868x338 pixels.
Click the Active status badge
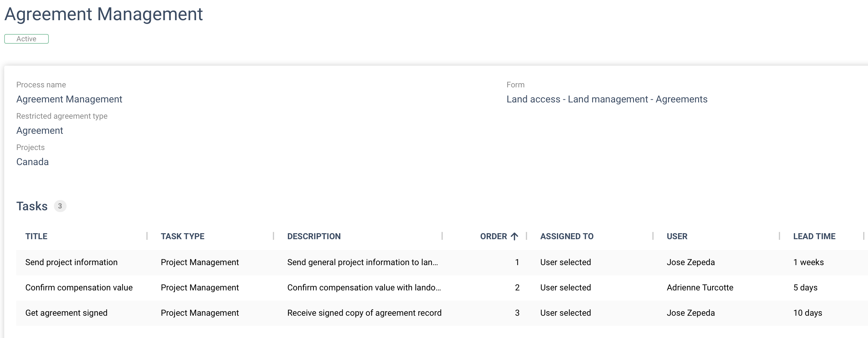point(26,39)
